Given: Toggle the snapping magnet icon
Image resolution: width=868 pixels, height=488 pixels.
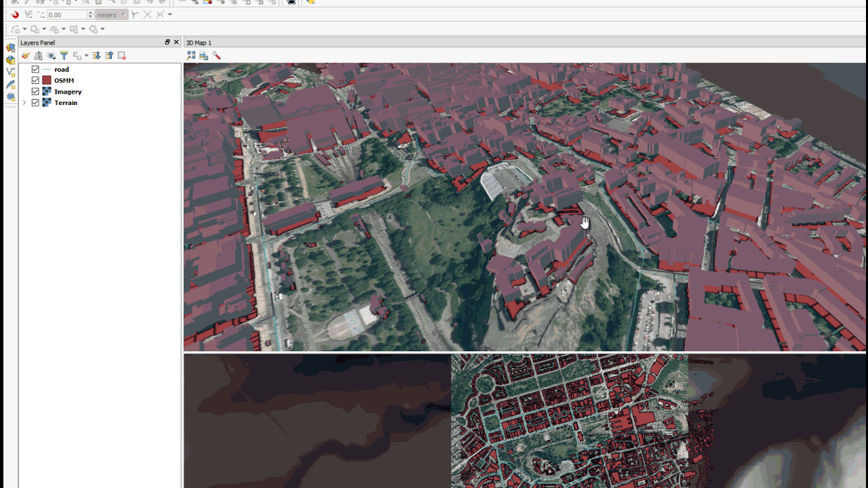Looking at the screenshot, I should coord(15,14).
